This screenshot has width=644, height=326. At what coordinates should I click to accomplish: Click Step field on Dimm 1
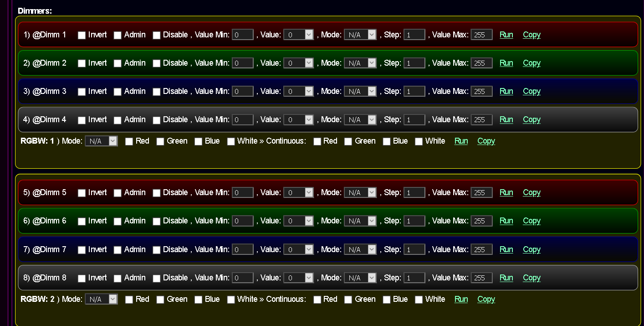pos(414,35)
